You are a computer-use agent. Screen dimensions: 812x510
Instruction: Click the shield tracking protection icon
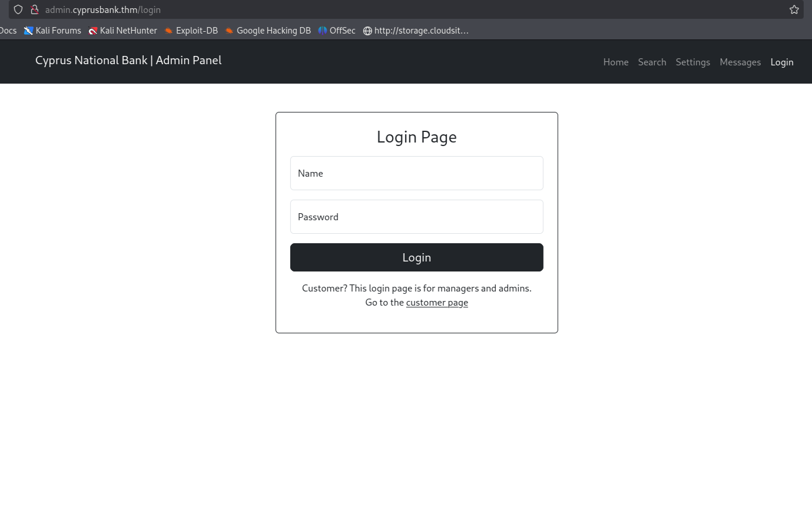pyautogui.click(x=18, y=9)
